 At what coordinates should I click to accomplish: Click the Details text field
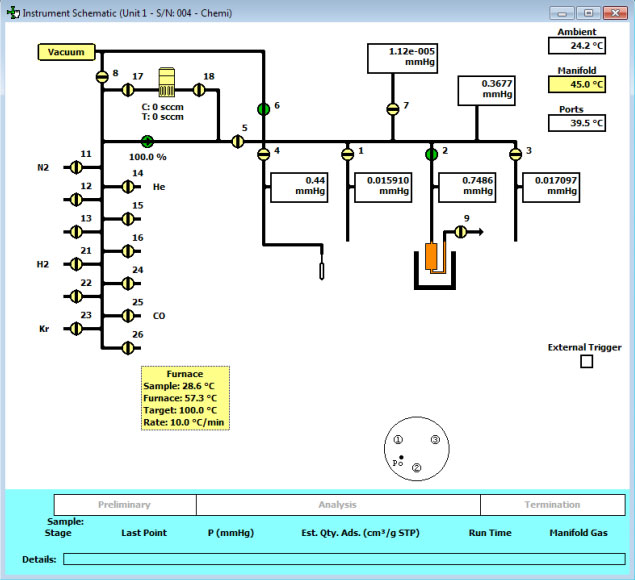click(342, 558)
